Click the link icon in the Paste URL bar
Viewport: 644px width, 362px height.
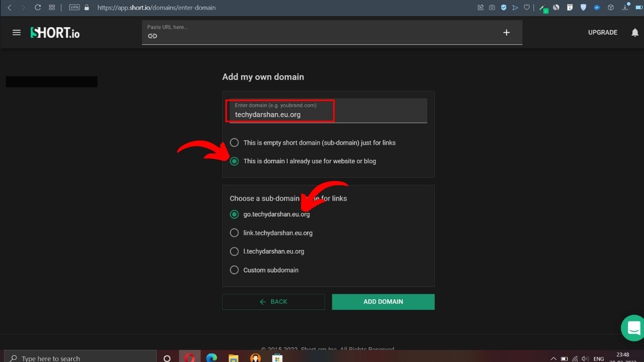[x=152, y=36]
